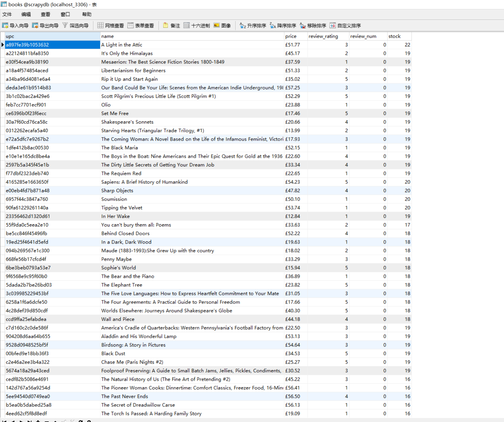Click 'The Secret of Dreadwillow Carse' cell
The height and width of the screenshot is (422, 504).
coord(192,405)
